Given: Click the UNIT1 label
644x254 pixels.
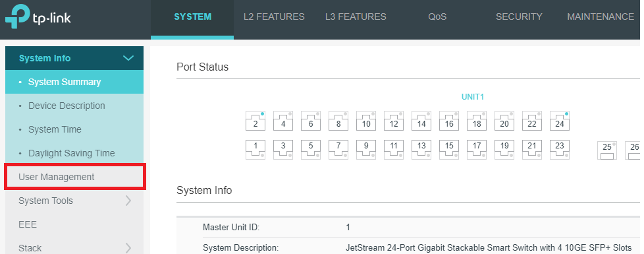Looking at the screenshot, I should (x=473, y=97).
